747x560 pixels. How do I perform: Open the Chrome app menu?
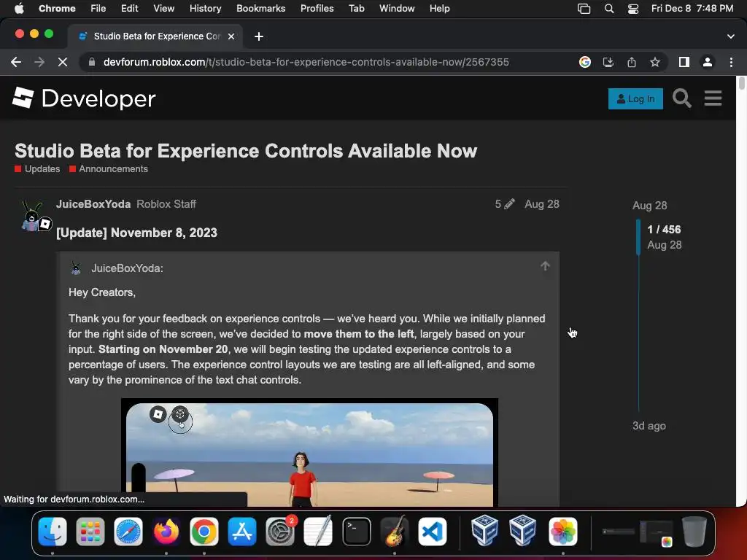point(57,8)
